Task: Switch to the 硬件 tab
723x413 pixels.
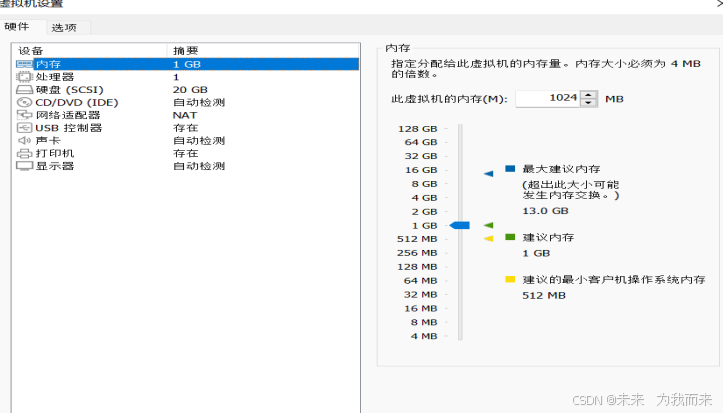Action: coord(17,27)
